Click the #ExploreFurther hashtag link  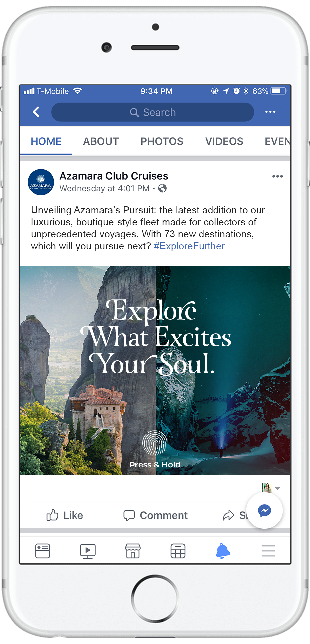(189, 246)
